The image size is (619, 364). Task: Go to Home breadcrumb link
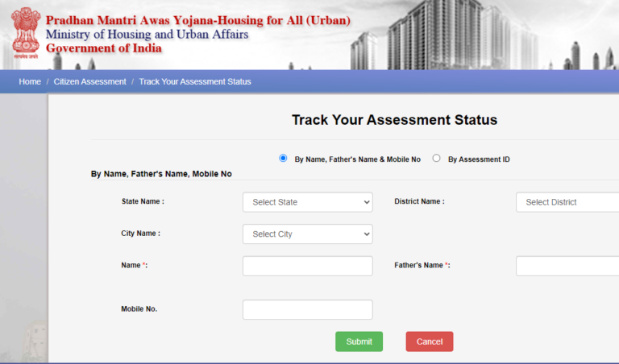30,81
